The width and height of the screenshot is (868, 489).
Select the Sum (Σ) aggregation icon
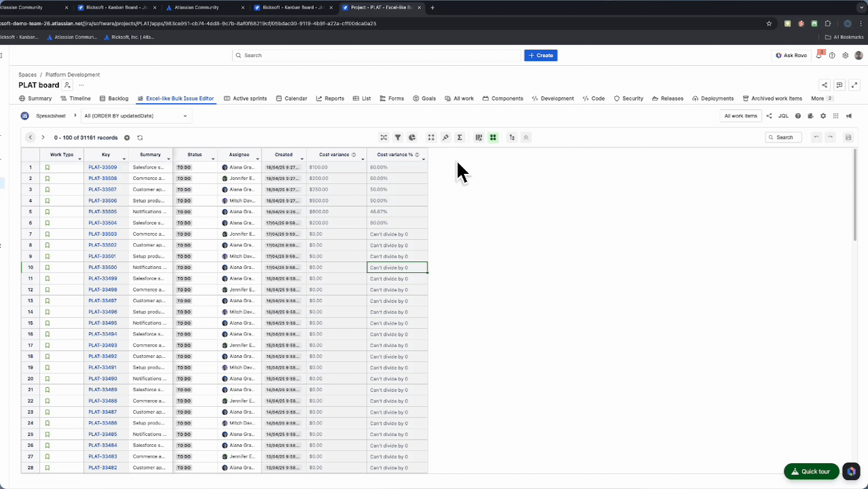click(x=459, y=137)
